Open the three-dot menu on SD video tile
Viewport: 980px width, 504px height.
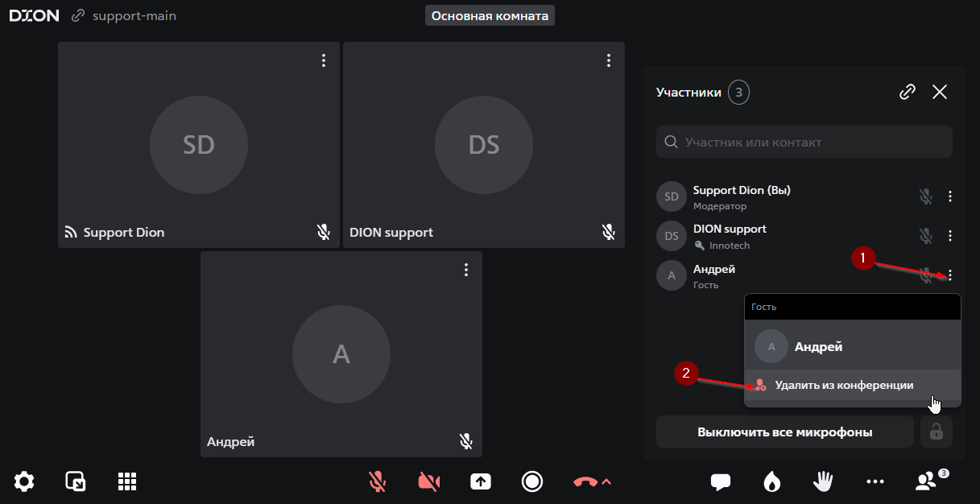tap(324, 60)
